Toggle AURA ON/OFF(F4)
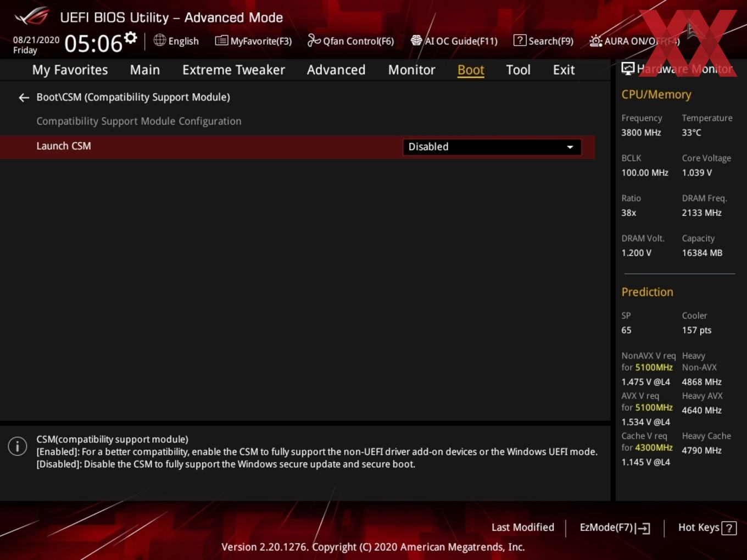 click(x=634, y=41)
